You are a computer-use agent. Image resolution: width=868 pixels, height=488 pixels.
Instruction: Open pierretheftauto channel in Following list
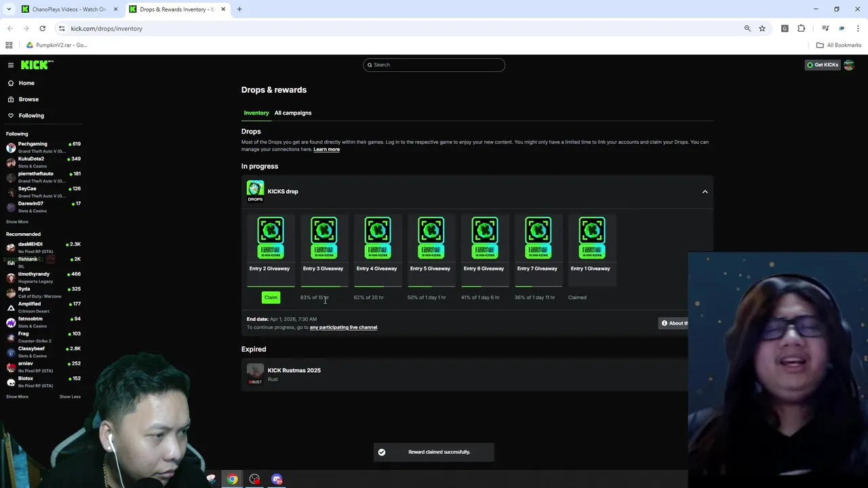coord(43,177)
